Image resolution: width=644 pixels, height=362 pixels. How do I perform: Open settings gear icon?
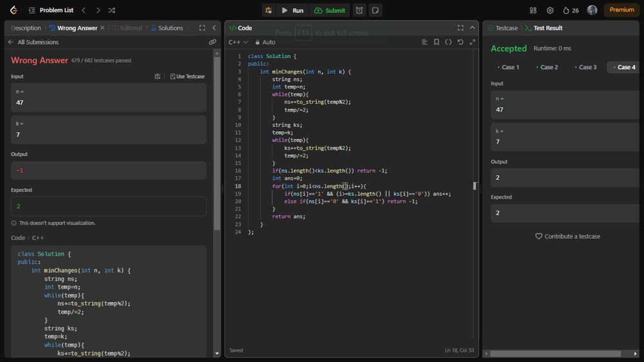[x=550, y=10]
